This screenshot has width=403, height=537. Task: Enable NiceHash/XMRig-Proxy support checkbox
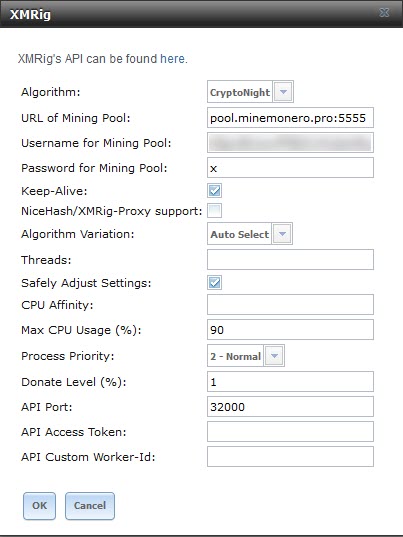coord(214,210)
